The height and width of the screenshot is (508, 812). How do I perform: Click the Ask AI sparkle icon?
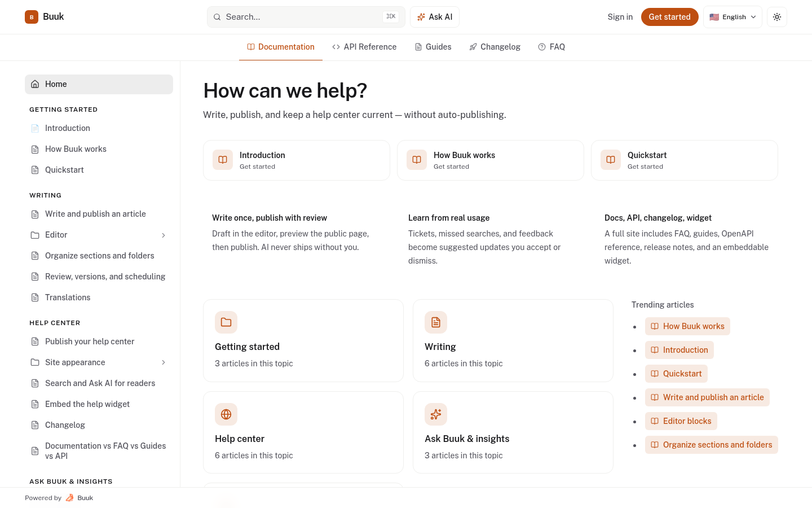click(421, 17)
